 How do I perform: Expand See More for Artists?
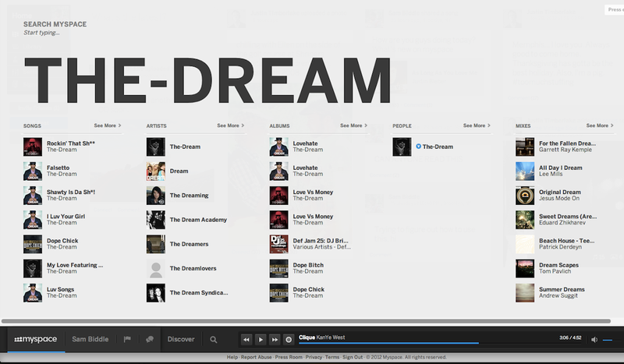pyautogui.click(x=230, y=125)
